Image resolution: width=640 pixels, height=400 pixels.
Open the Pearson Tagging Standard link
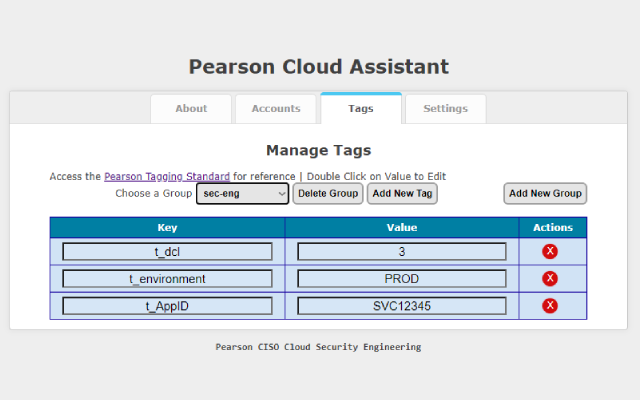(x=167, y=176)
